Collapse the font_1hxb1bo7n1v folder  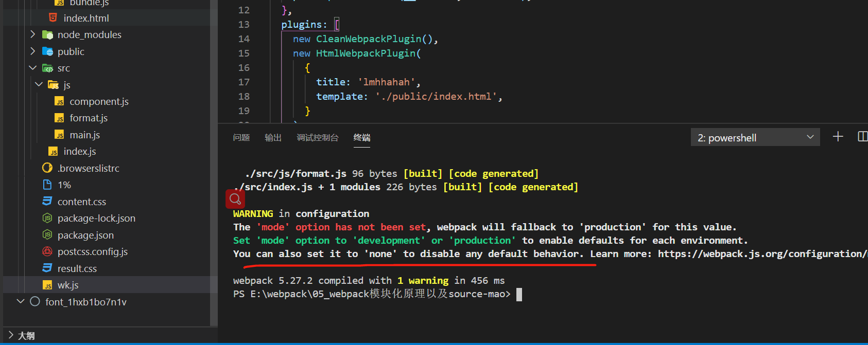[21, 301]
